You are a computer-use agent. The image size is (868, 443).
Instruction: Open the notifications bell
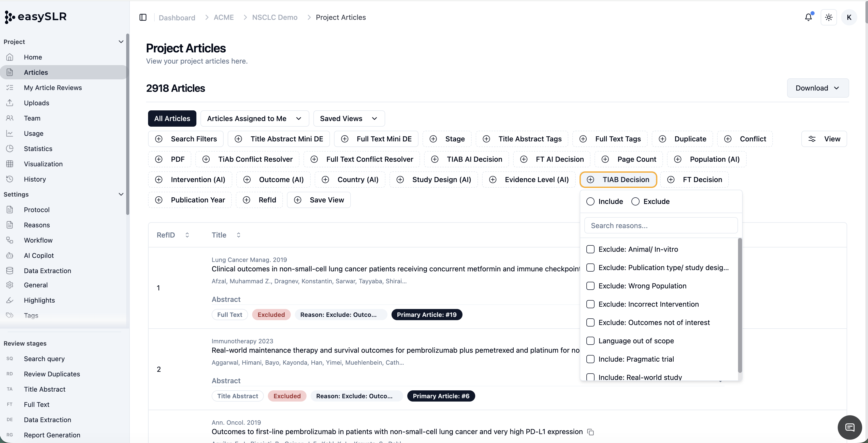[x=808, y=17]
